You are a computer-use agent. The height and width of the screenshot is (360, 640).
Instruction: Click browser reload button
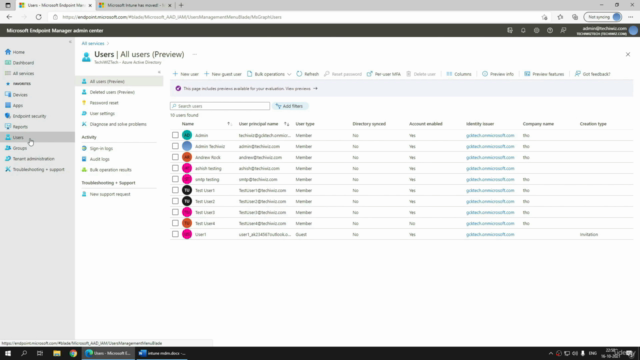pos(38,17)
